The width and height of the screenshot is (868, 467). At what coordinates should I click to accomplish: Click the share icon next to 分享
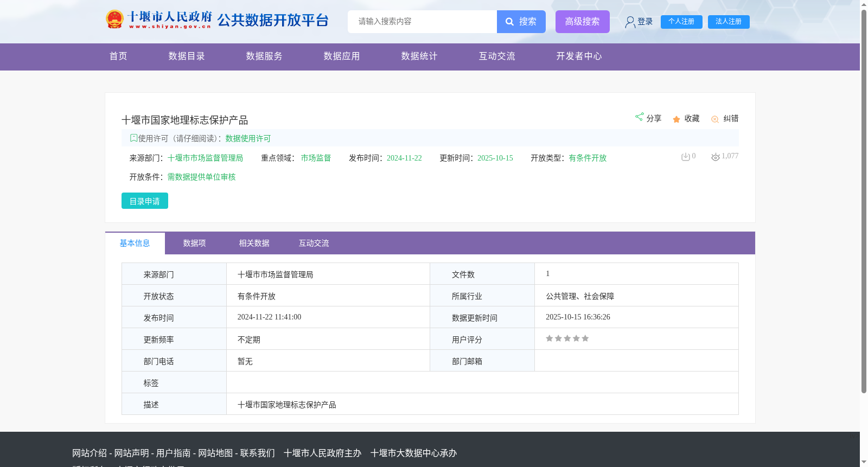(639, 117)
